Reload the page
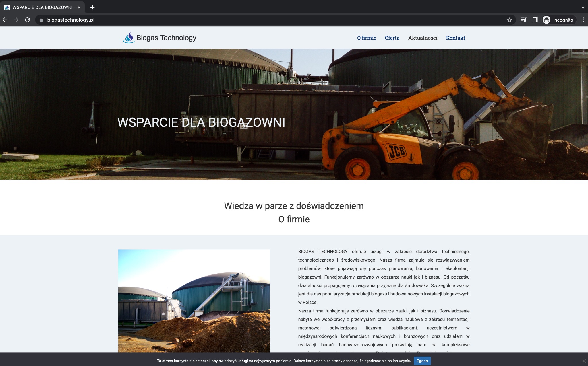 (28, 20)
